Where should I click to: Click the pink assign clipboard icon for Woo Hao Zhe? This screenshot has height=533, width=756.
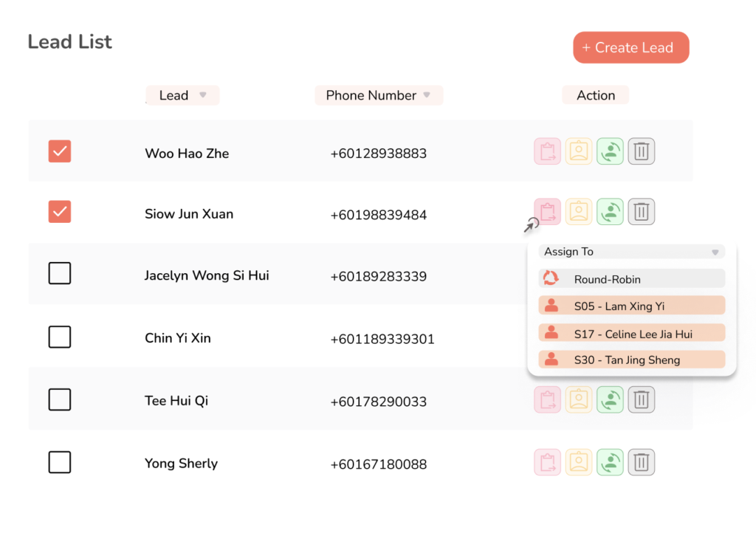point(547,151)
